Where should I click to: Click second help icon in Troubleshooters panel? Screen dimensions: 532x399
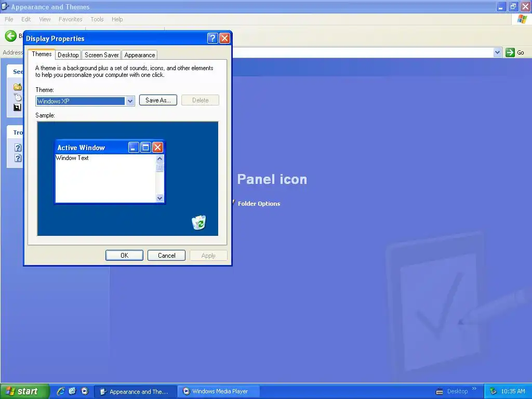pos(18,158)
